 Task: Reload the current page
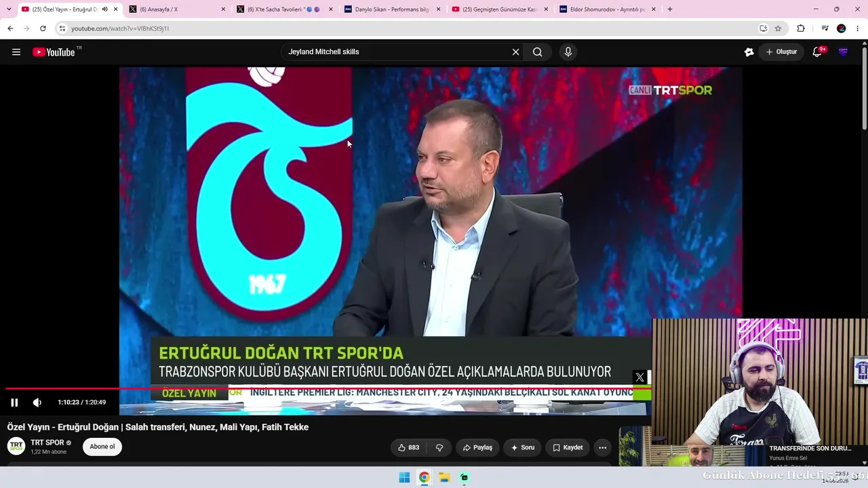click(x=43, y=28)
